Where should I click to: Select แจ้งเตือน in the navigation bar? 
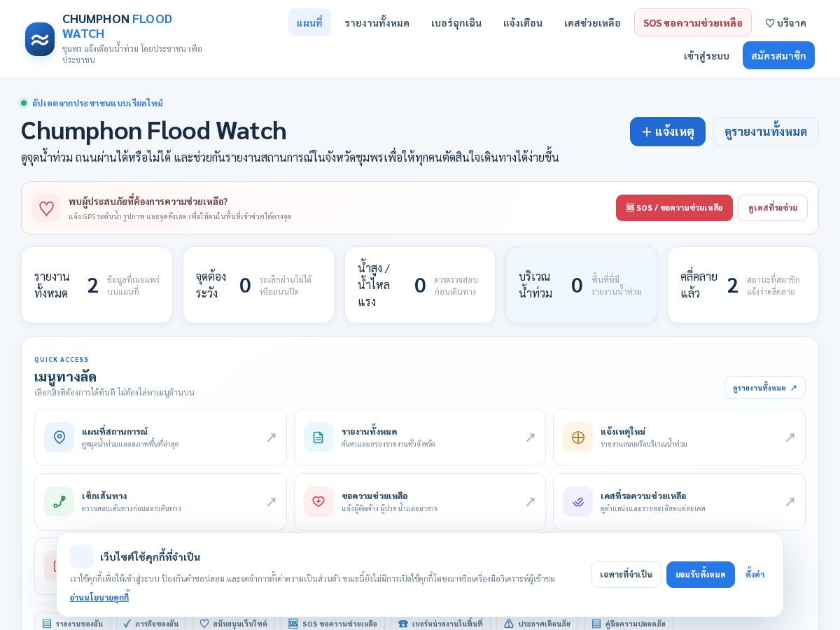523,22
